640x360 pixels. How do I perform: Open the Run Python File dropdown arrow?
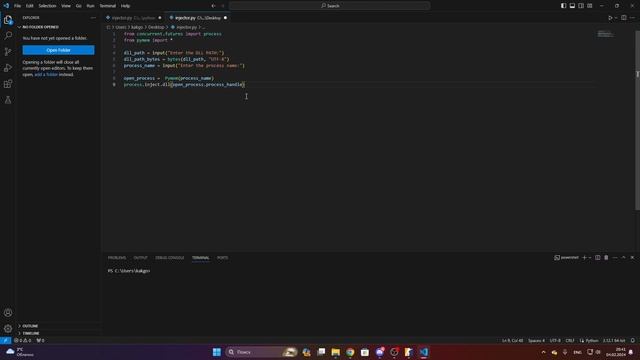pos(616,18)
